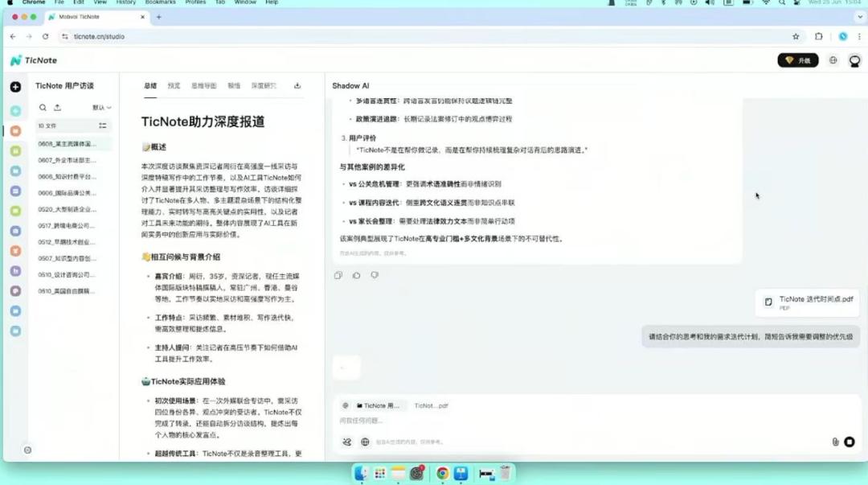This screenshot has width=868, height=485.
Task: Click the paperclip attachment icon in chat input
Action: pos(835,442)
